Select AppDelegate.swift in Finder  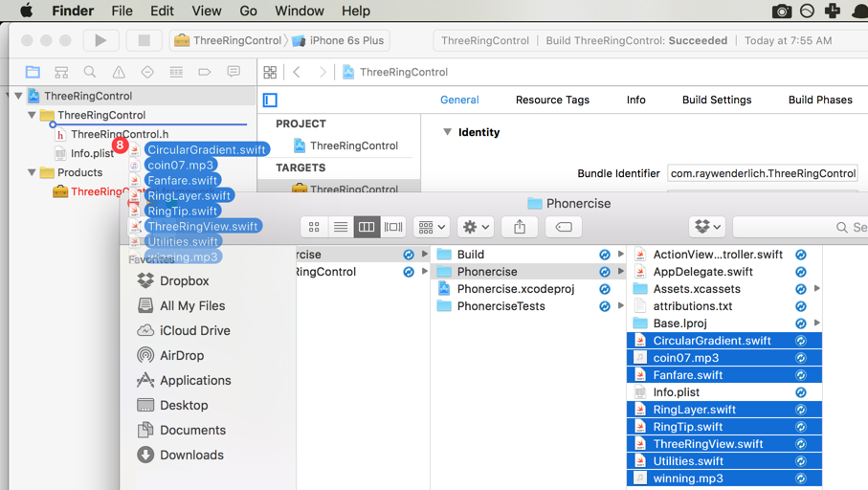pyautogui.click(x=724, y=271)
